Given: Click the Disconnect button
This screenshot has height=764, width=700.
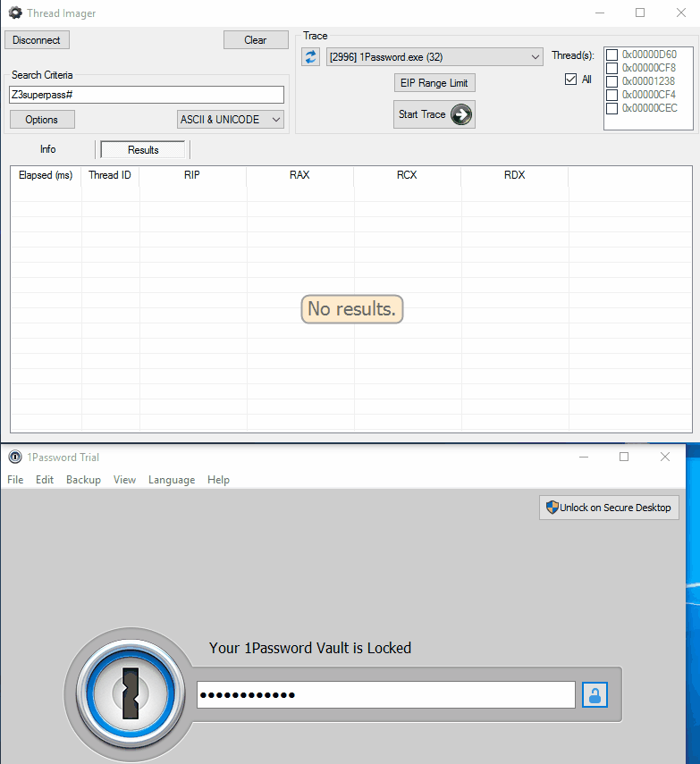Looking at the screenshot, I should [x=37, y=40].
